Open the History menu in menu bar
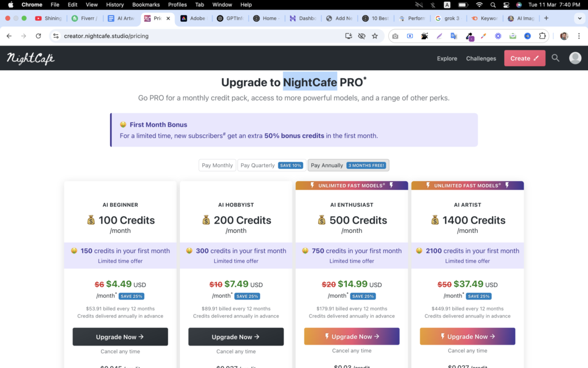588x368 pixels. (115, 5)
